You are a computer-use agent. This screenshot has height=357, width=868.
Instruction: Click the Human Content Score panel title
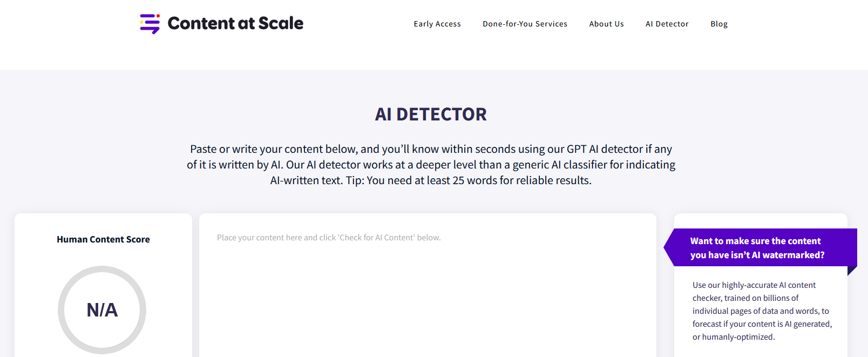tap(103, 239)
